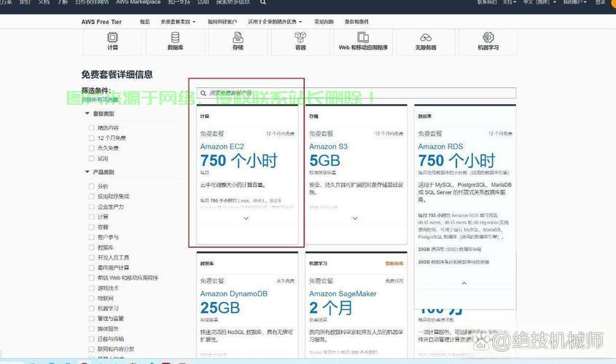Open 文档 in the top menu

coord(44,2)
